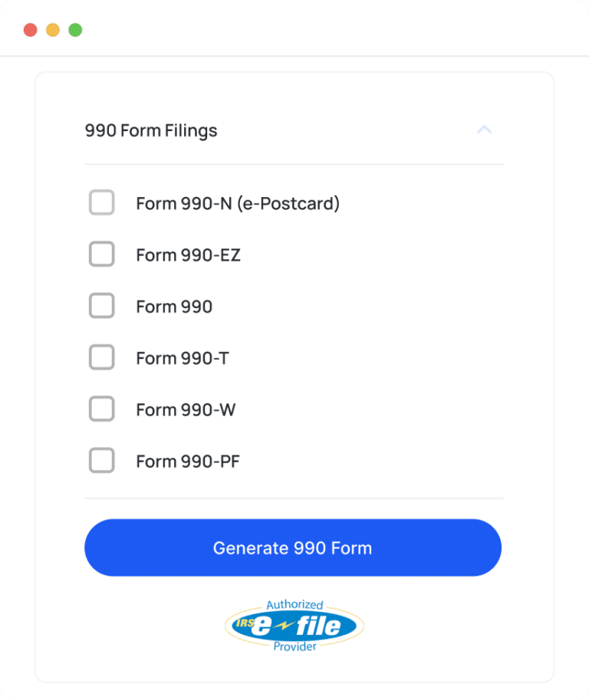Select the Form 990-T checkbox
The width and height of the screenshot is (589, 700).
pos(102,357)
